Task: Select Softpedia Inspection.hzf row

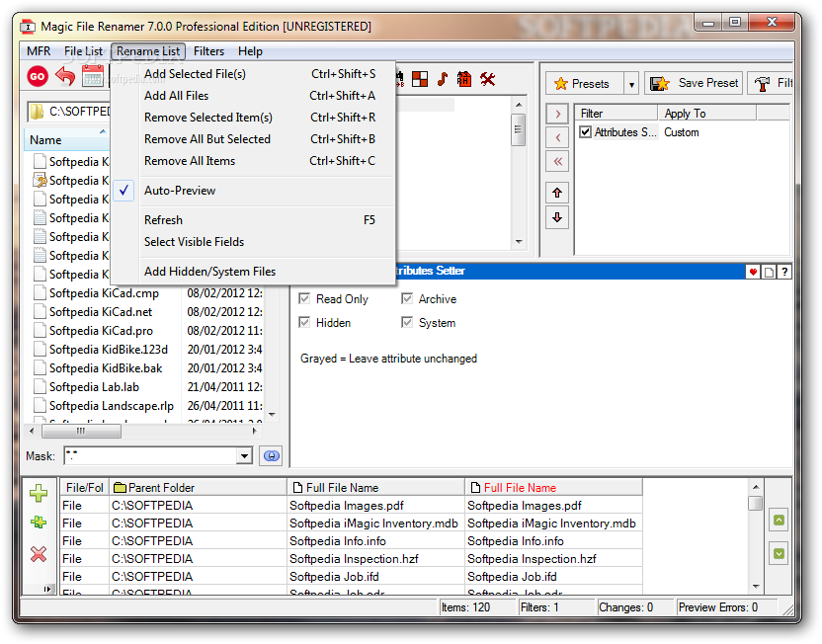Action: [x=352, y=559]
